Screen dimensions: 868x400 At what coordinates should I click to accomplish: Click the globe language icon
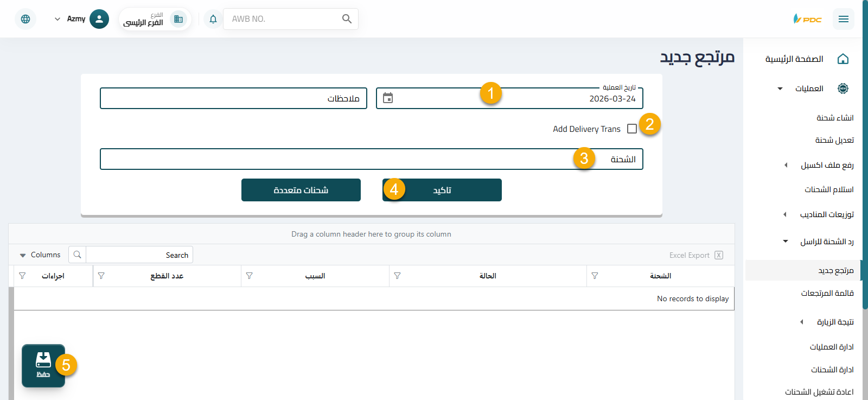pos(25,19)
